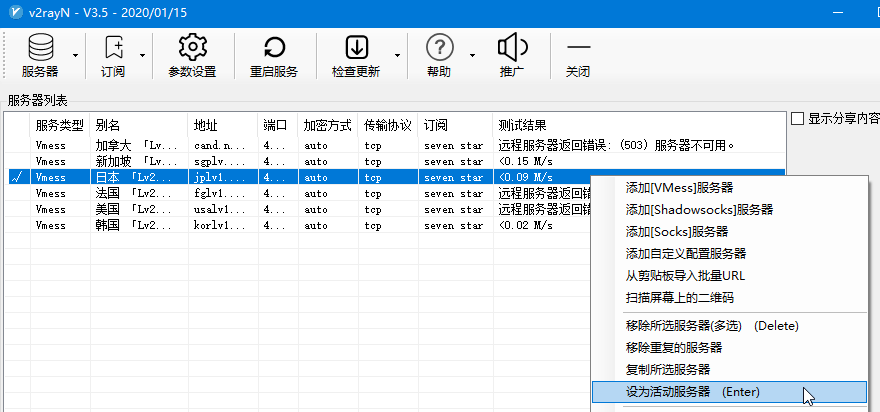
Task: Click the 重启服务 restart service icon
Action: point(274,48)
